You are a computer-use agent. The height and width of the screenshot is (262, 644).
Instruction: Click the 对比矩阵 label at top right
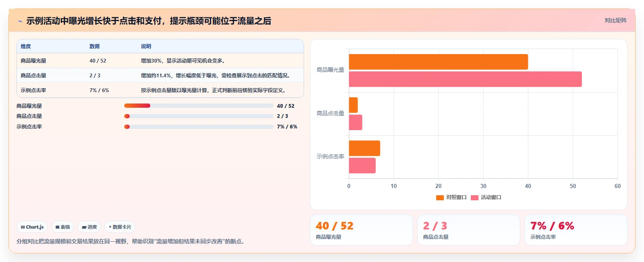click(615, 20)
